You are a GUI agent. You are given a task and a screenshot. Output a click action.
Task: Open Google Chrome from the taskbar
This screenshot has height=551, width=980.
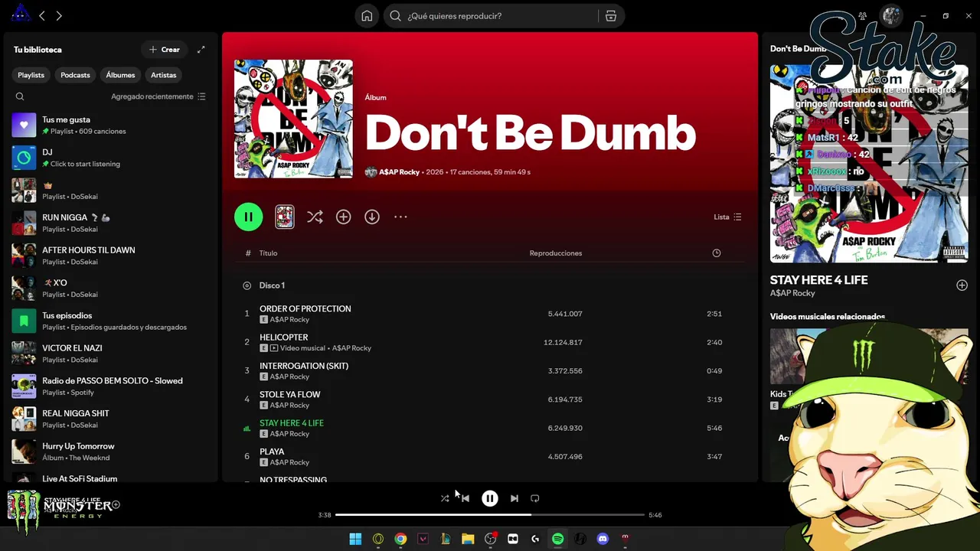(400, 539)
